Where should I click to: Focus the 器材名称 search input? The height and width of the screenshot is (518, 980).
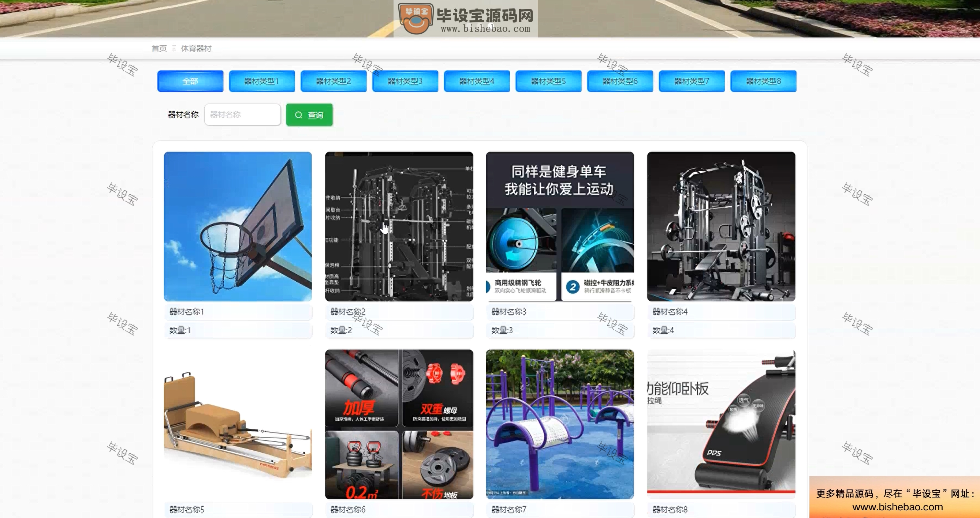[x=243, y=115]
